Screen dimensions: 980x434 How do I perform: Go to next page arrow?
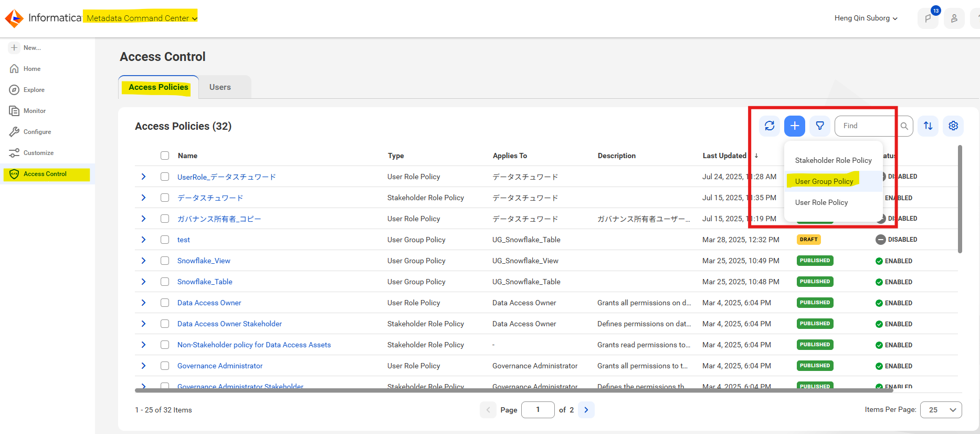586,410
